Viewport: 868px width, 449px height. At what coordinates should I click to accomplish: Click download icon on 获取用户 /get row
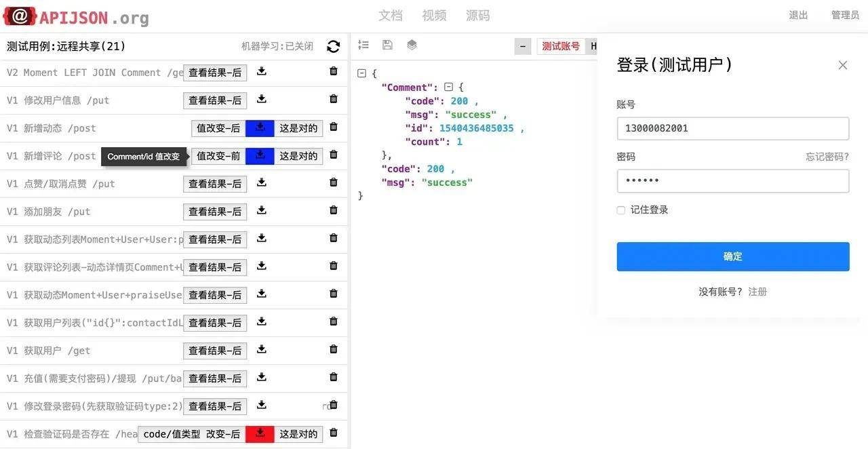tap(261, 349)
